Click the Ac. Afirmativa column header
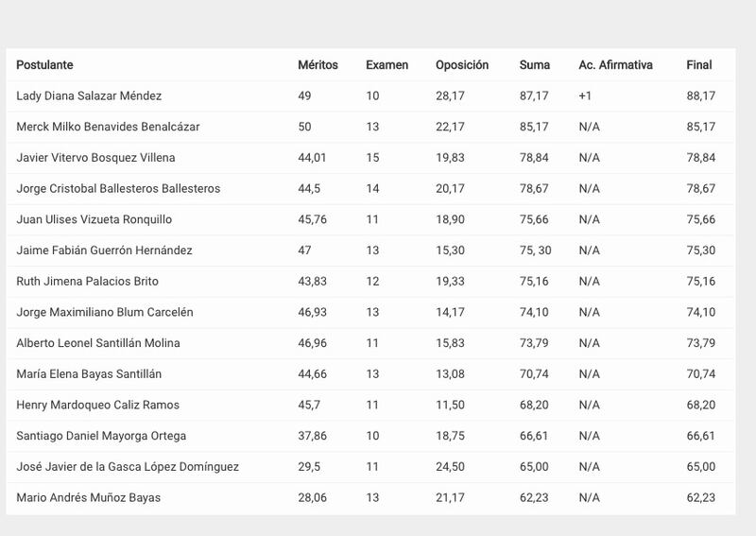The height and width of the screenshot is (536, 756). click(615, 64)
